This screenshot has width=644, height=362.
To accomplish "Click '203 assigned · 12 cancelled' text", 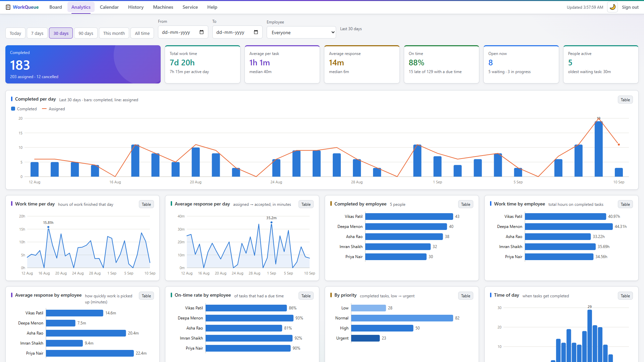I will tap(34, 77).
